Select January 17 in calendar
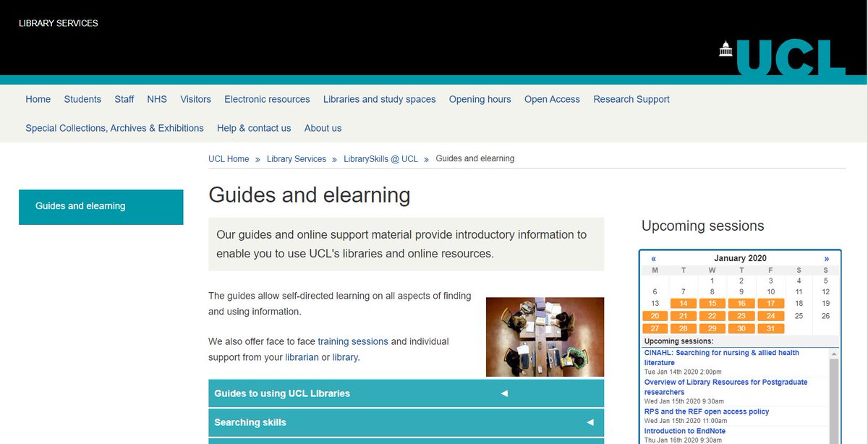 [x=771, y=304]
